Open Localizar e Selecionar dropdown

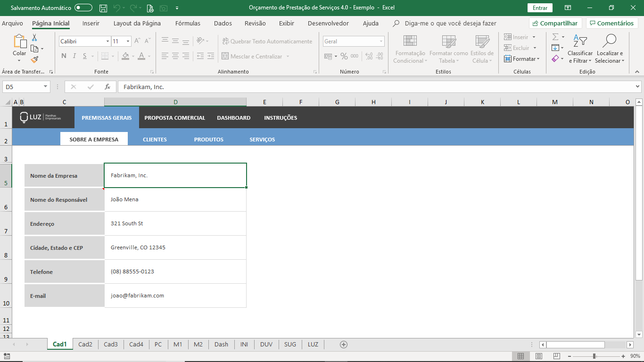(x=609, y=49)
